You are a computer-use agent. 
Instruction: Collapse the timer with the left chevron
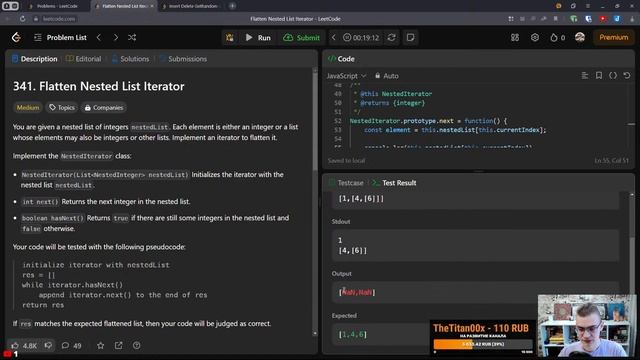pyautogui.click(x=333, y=38)
